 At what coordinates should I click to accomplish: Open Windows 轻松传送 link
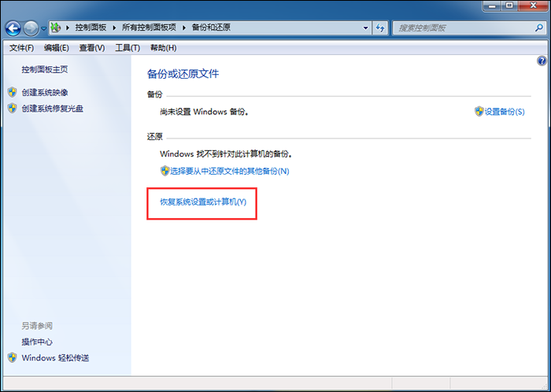tap(55, 358)
